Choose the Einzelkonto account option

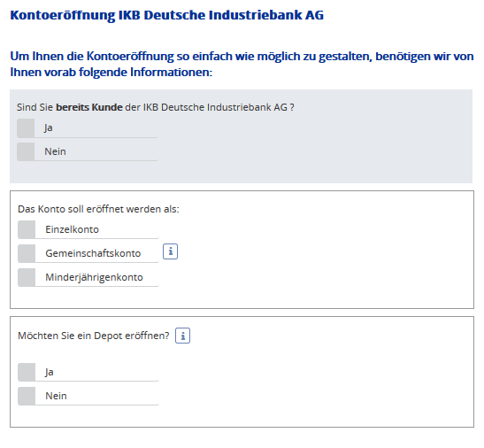coord(88,229)
